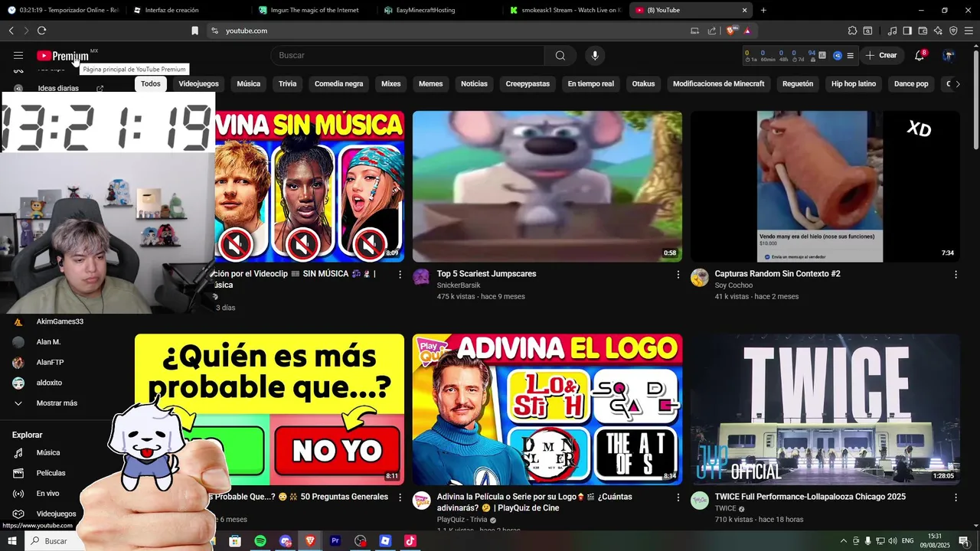Open Spotify from the taskbar
This screenshot has width=980, height=551.
(260, 541)
